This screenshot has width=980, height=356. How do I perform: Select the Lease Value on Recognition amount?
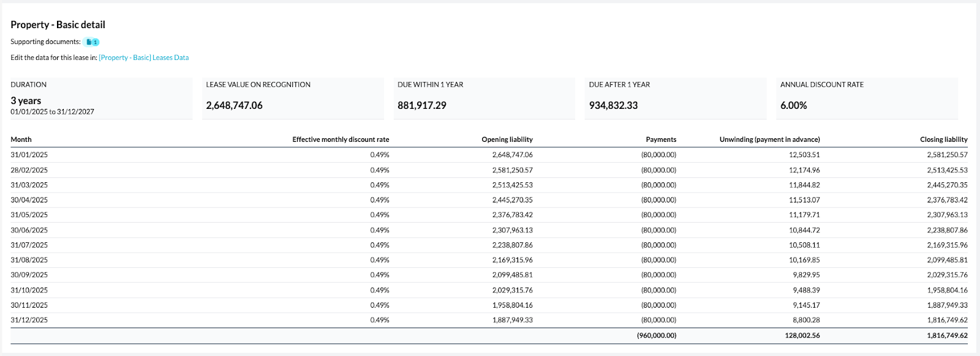234,105
